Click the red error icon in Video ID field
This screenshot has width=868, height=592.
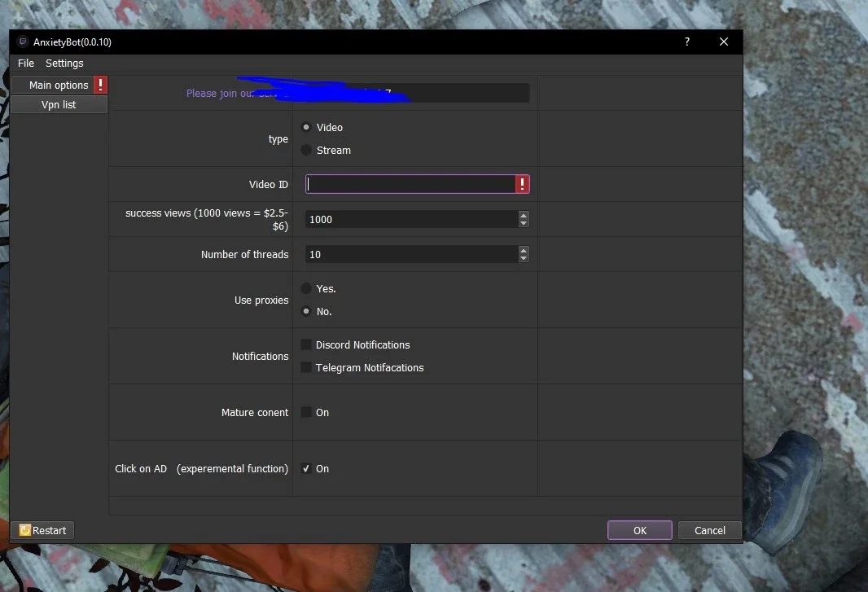coord(522,184)
